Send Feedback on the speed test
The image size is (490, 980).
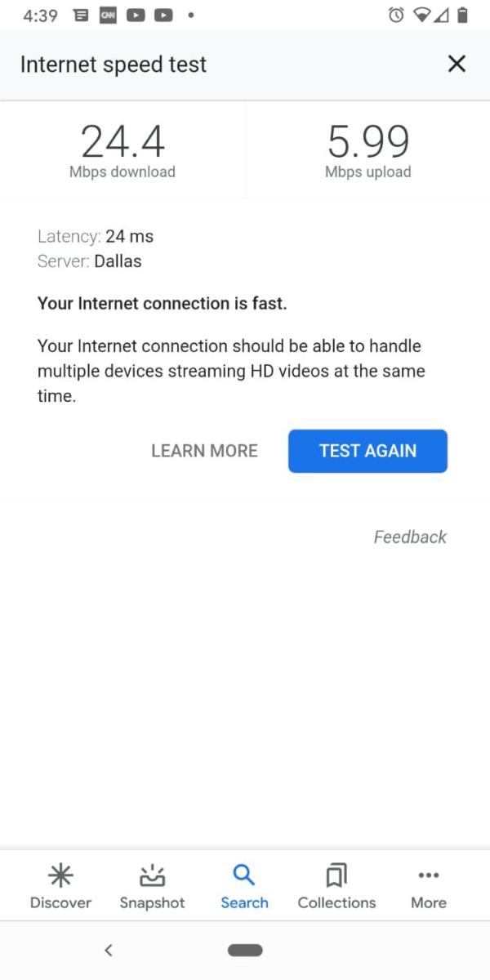[x=410, y=537]
